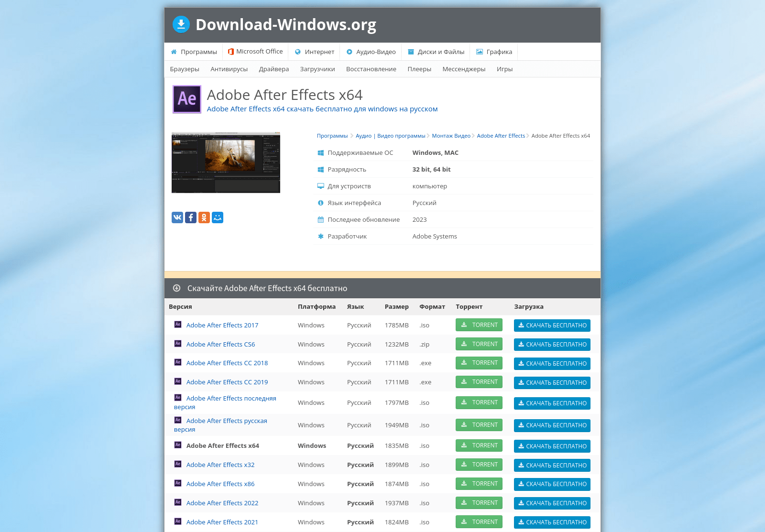765x532 pixels.
Task: Open the Аудио-Видео menu tab
Action: pos(371,52)
